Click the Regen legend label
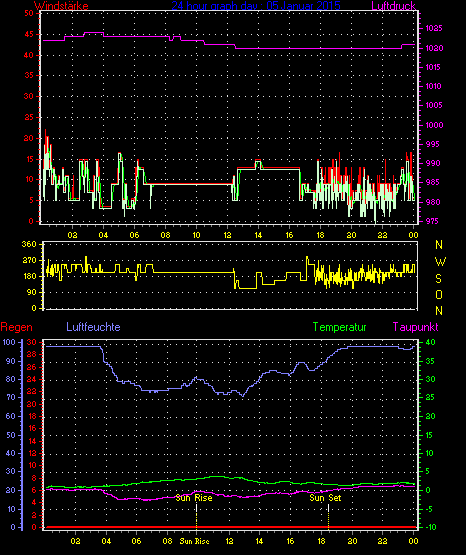This screenshot has height=555, width=466. coord(16,327)
